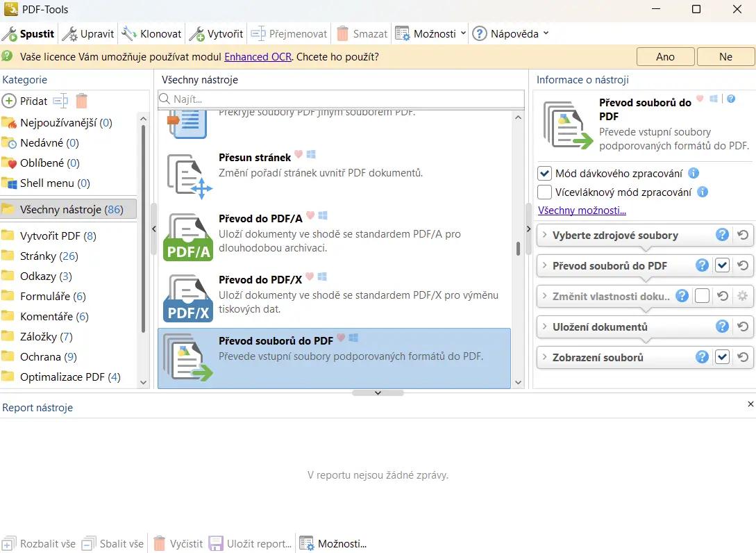This screenshot has height=553, width=756.
Task: Click the tool list vertical scrollbar thumb
Action: click(518, 249)
